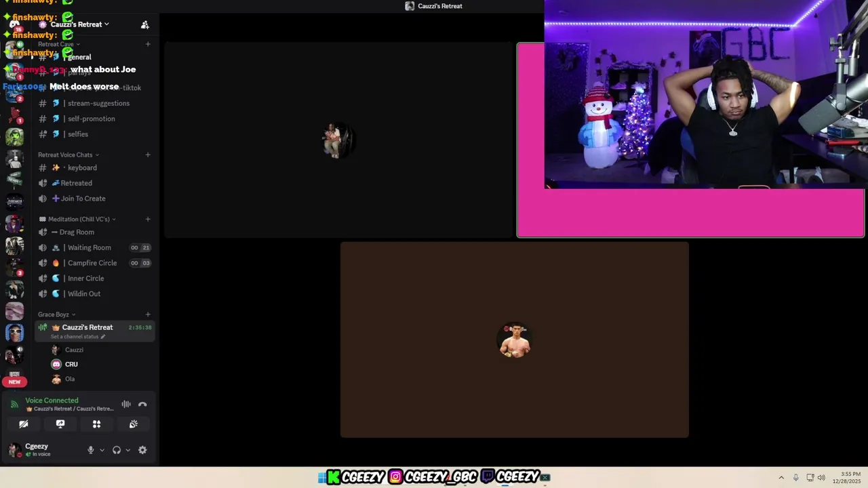Collapse the Meditation (Chill VC's) category
The width and height of the screenshot is (868, 488).
(77, 219)
